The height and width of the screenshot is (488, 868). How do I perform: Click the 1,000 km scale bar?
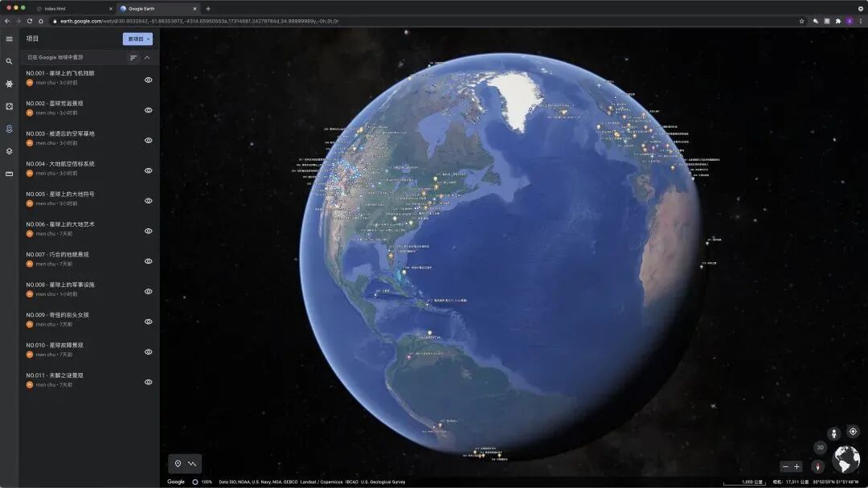744,482
